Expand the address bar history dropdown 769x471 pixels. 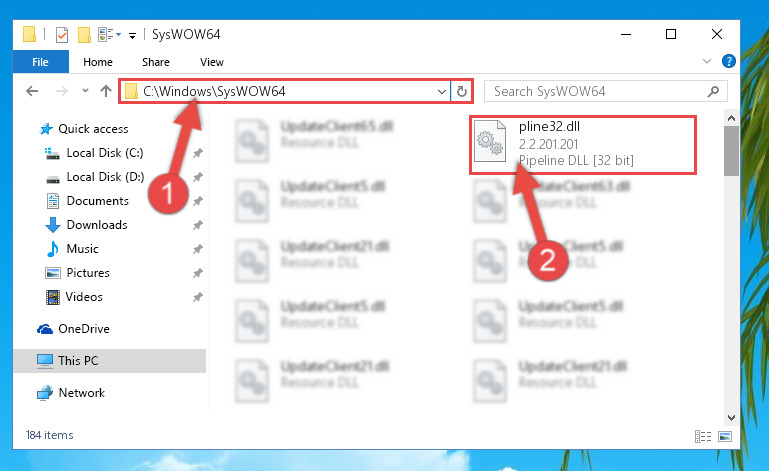(441, 91)
